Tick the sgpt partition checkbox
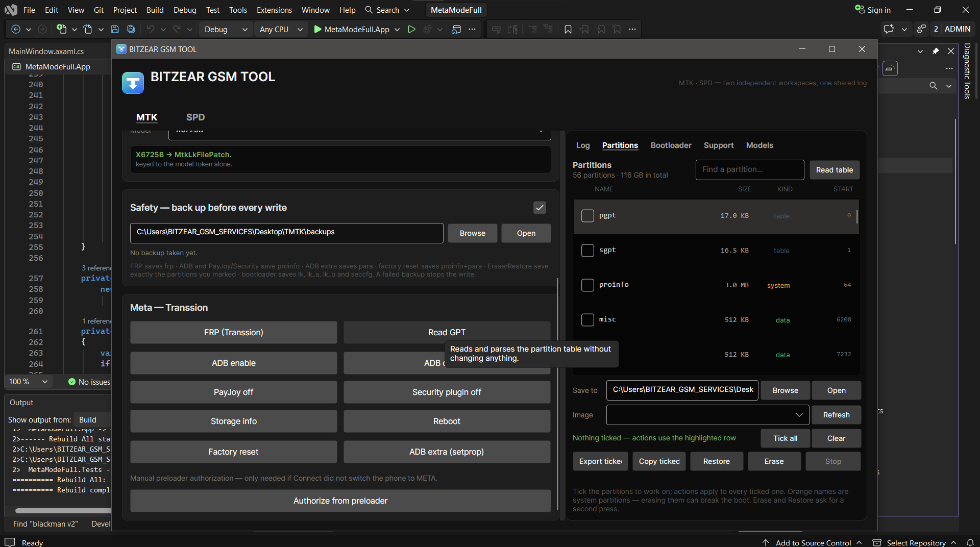 pos(587,251)
